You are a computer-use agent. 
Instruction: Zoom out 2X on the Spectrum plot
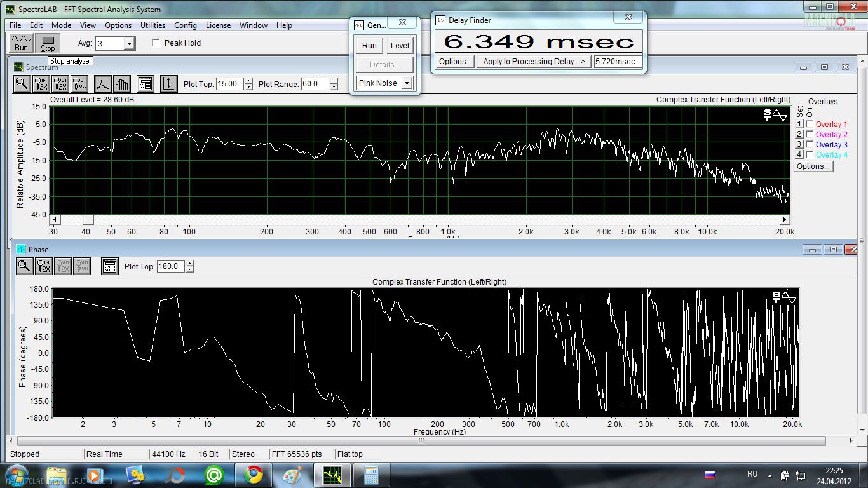(60, 83)
